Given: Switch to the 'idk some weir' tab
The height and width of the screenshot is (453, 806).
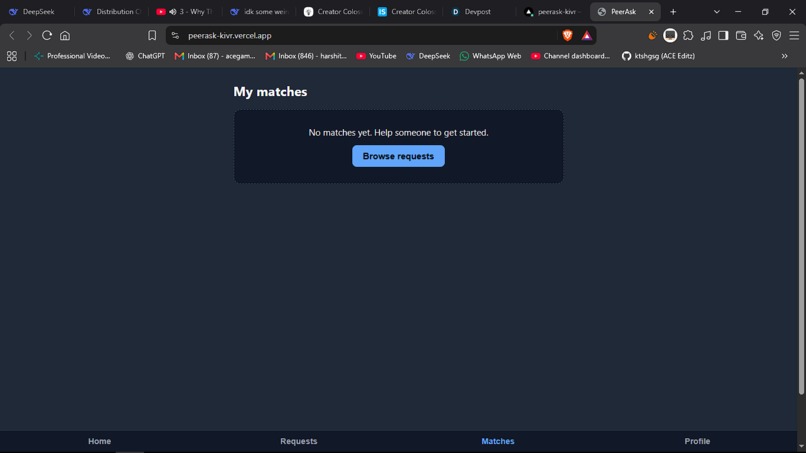Looking at the screenshot, I should [260, 11].
